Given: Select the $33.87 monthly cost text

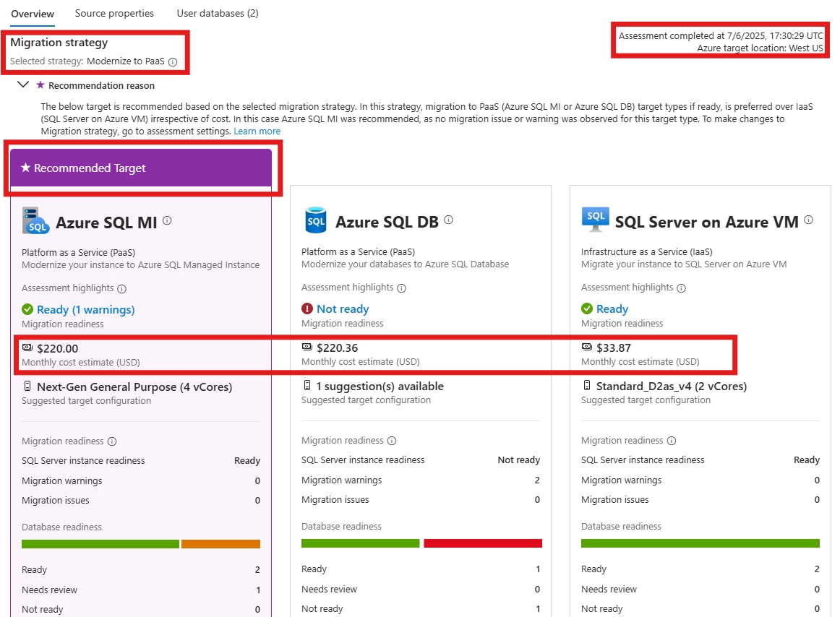Looking at the screenshot, I should click(x=614, y=348).
